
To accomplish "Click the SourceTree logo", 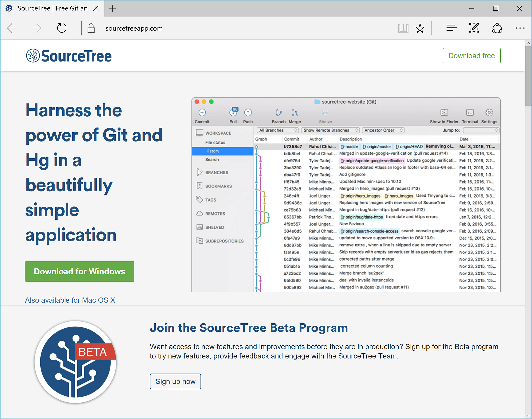I will click(x=69, y=56).
